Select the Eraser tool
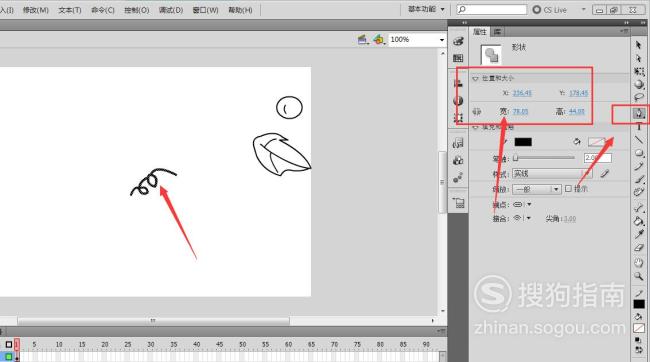The image size is (650, 362). tap(639, 248)
